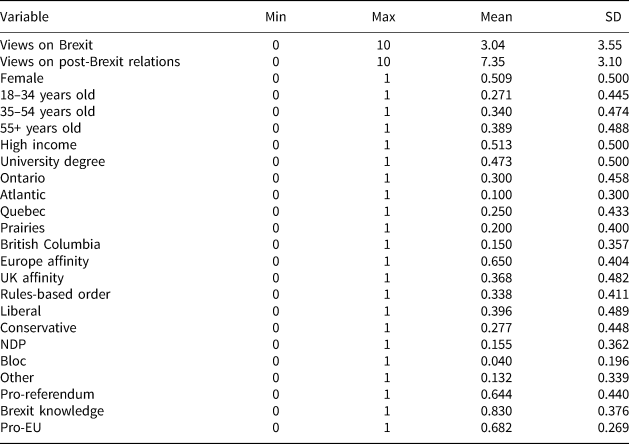This screenshot has height=444, width=629.
Task: Select the 'Views on post-Brexit relations' label
Action: click(90, 61)
